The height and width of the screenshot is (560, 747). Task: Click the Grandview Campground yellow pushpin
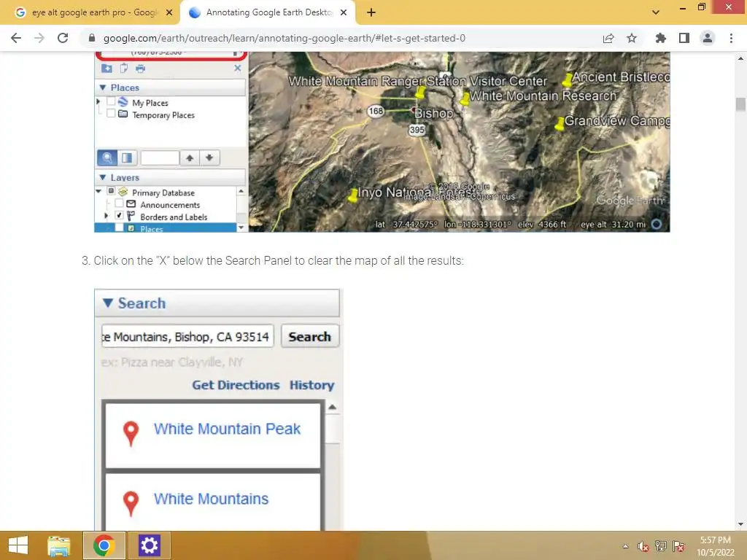[x=560, y=124]
